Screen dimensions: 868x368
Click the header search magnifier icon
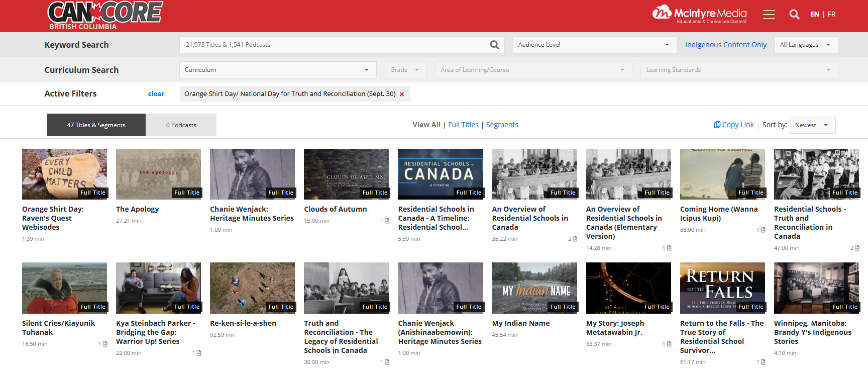[x=794, y=15]
